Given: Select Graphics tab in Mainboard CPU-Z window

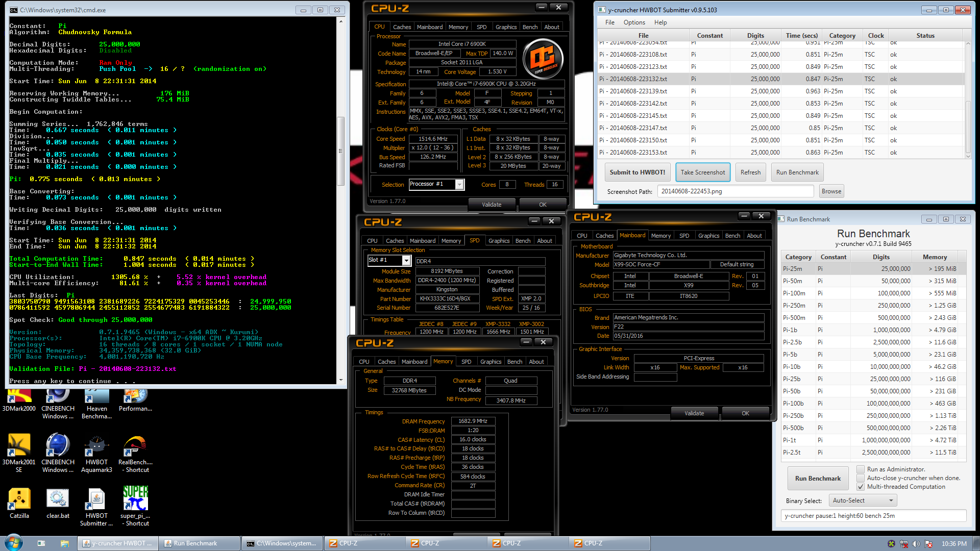Looking at the screenshot, I should [708, 236].
